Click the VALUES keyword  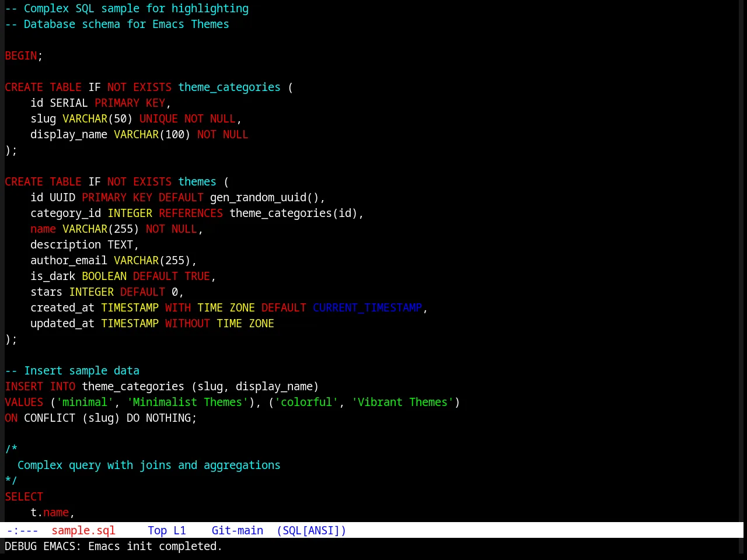coord(24,402)
